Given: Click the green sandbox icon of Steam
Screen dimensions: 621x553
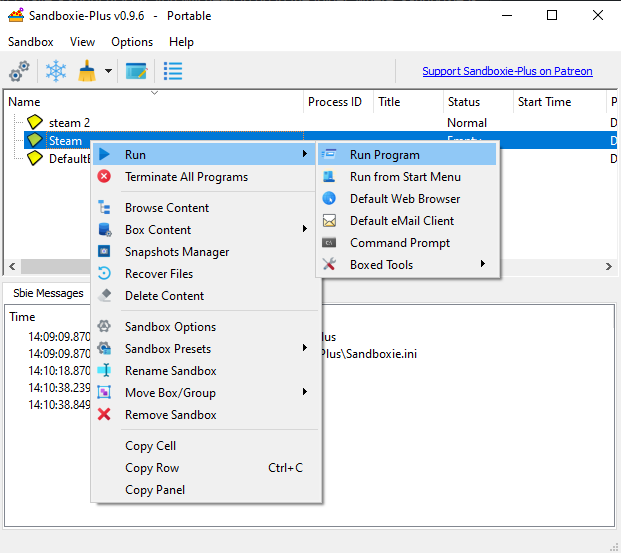Looking at the screenshot, I should [35, 140].
